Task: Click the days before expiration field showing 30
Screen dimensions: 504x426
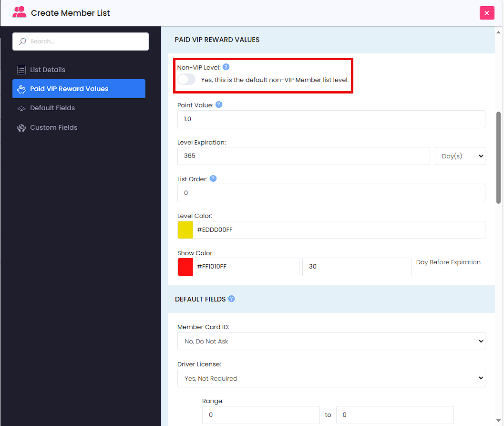Action: (357, 267)
